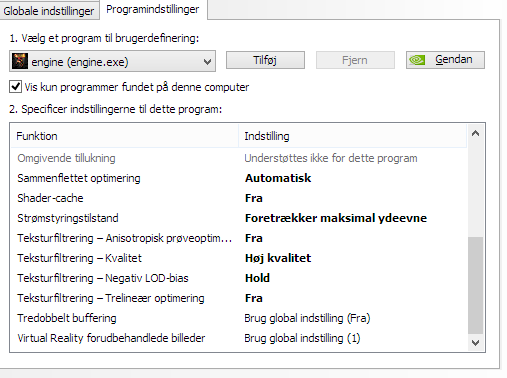Uncheck Vis kun programmer fundet checkbox
The height and width of the screenshot is (378, 507).
click(x=15, y=87)
